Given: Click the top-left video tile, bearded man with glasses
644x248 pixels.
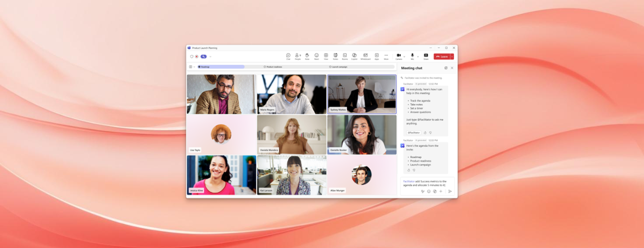Looking at the screenshot, I should tap(221, 94).
